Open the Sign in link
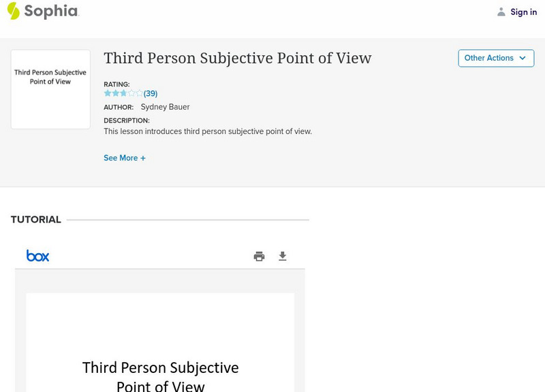 [x=523, y=12]
